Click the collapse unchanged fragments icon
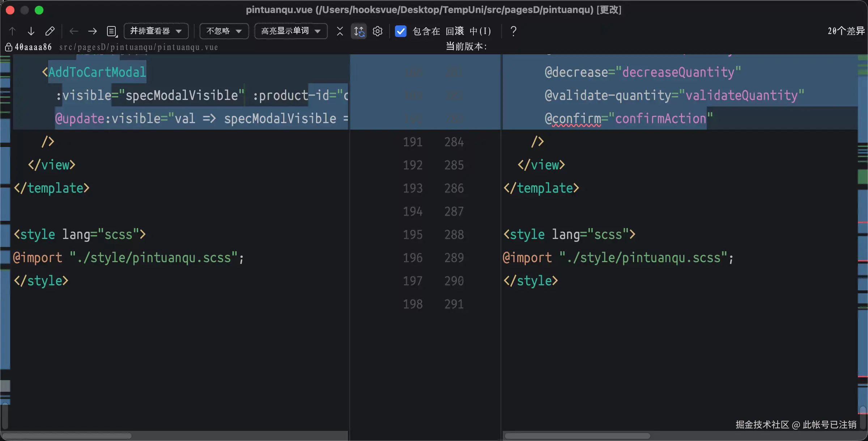Viewport: 868px width, 441px height. [340, 31]
